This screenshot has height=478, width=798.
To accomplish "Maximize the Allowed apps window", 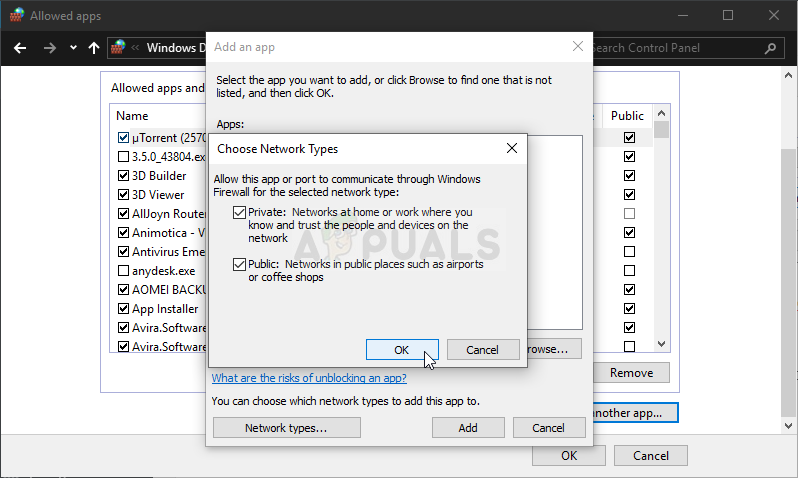I will pyautogui.click(x=728, y=15).
